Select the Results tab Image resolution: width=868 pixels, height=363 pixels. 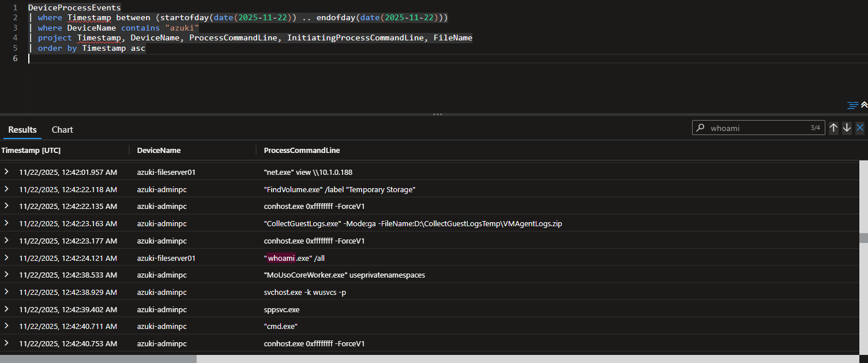[22, 130]
